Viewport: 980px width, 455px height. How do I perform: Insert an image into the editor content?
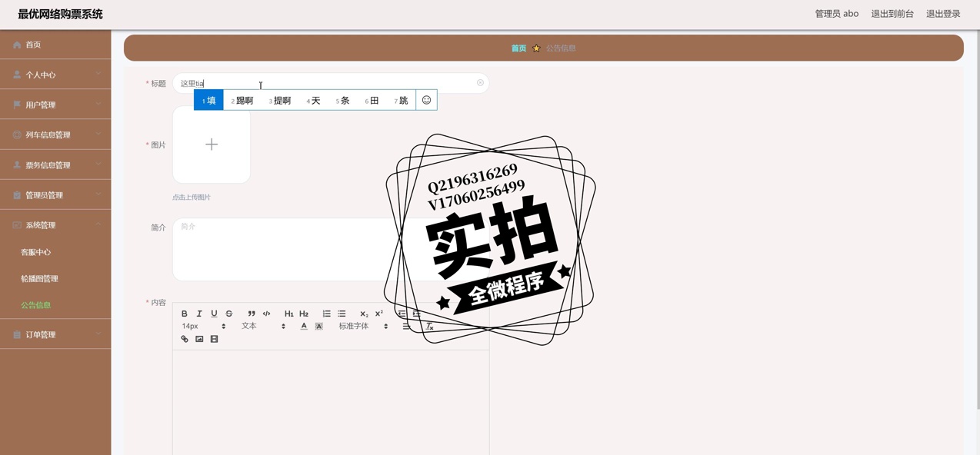point(199,339)
